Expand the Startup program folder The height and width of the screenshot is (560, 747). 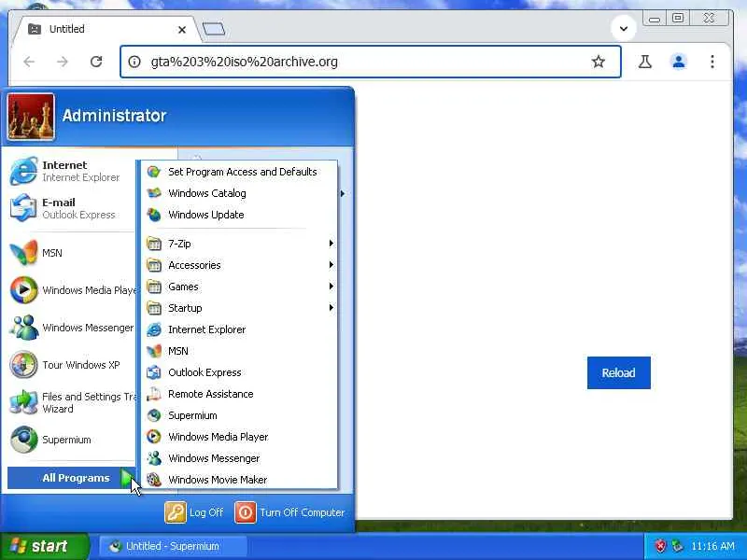coord(240,308)
